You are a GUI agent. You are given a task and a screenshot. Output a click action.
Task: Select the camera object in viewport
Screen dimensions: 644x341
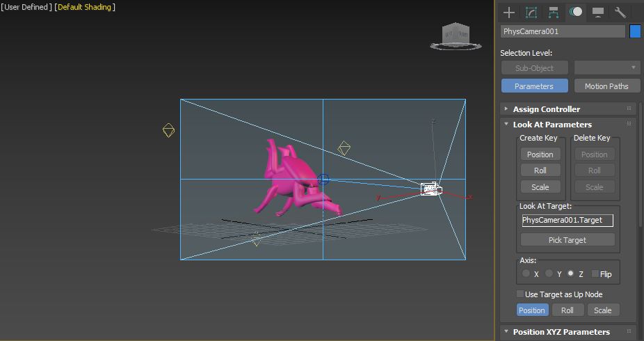coord(430,189)
